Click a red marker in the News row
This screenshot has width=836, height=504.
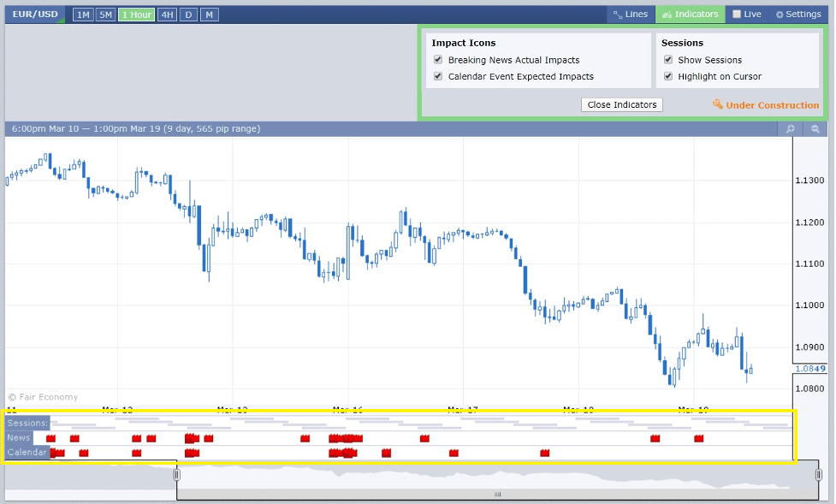[x=50, y=437]
